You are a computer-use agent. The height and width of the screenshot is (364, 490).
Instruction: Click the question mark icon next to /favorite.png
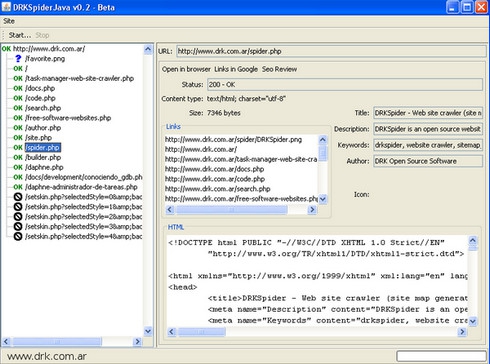(x=18, y=59)
